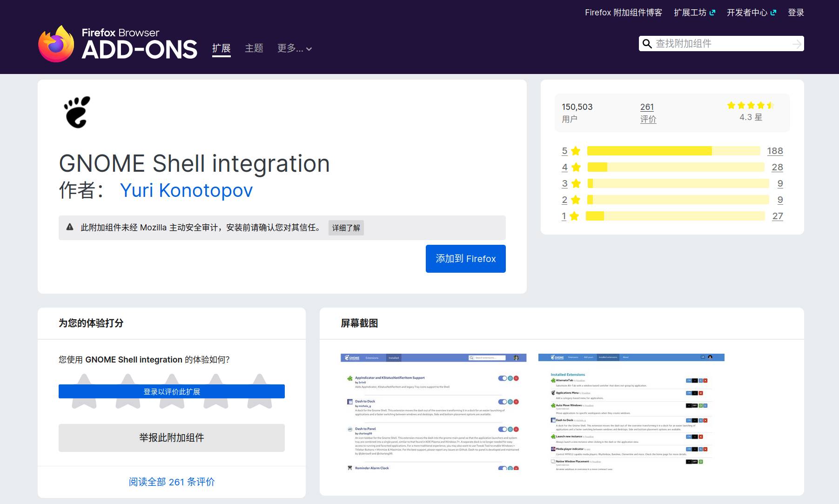
Task: Filter reviews by 4 star bar
Action: click(676, 167)
